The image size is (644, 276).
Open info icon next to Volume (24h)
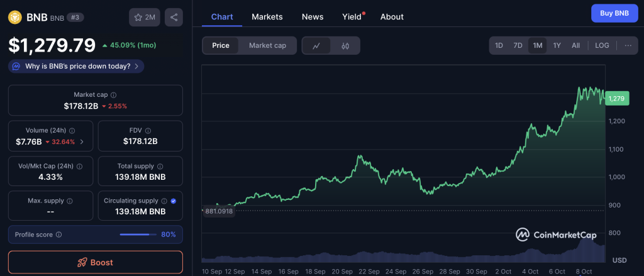click(x=72, y=131)
